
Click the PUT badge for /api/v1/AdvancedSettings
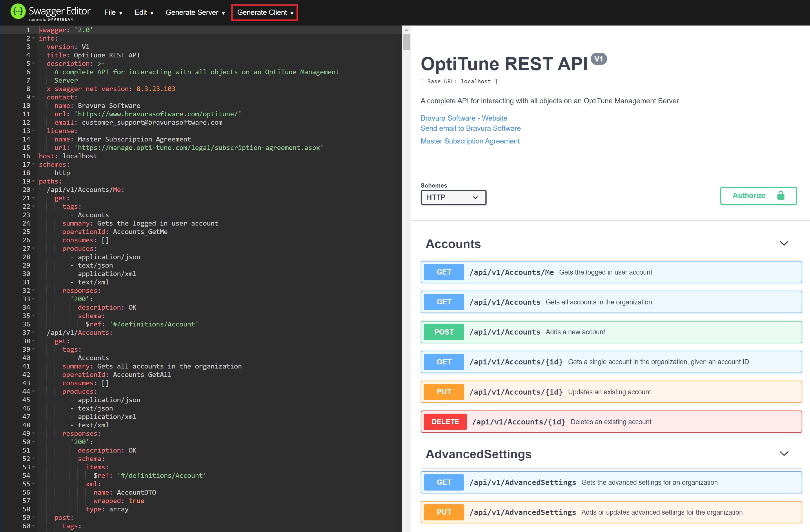tap(443, 512)
